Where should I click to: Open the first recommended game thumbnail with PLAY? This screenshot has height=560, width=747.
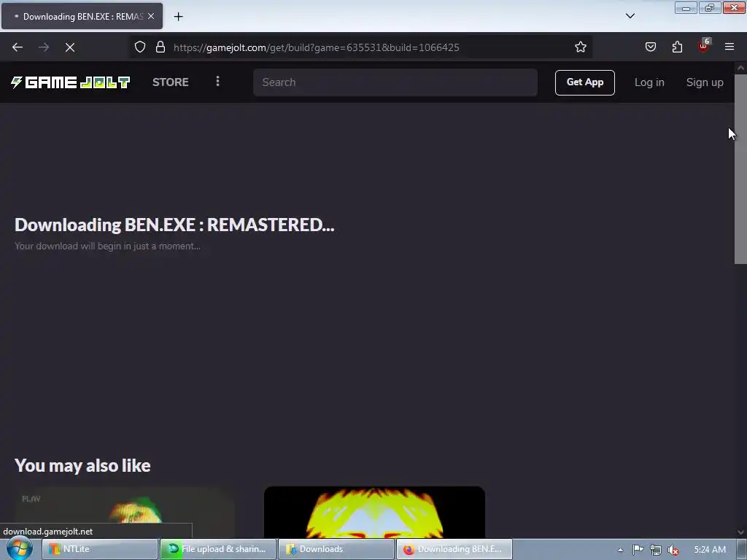pos(125,512)
